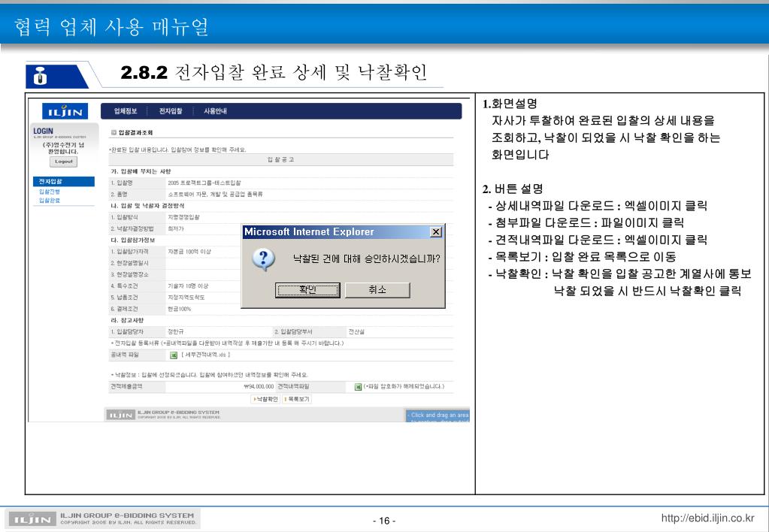Open the 세부견적내역.xls file link
Viewport: 769px width, 532px height.
(205, 355)
